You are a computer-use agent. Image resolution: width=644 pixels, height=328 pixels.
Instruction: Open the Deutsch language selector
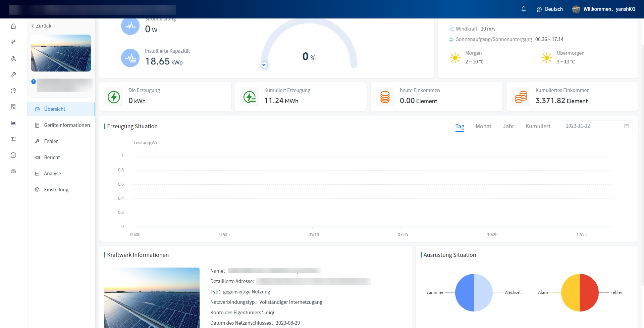pyautogui.click(x=550, y=9)
